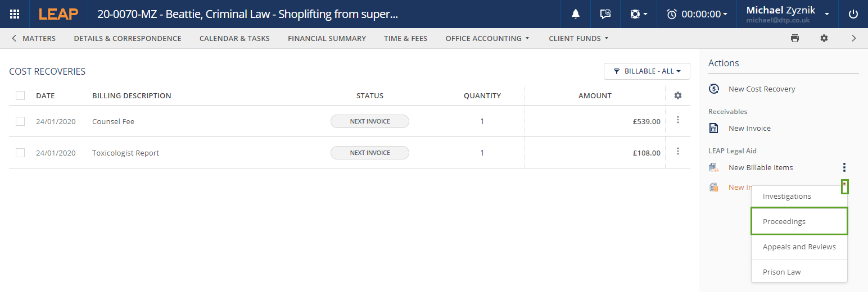Open more options for Counsel Fee row
Screen dimensions: 868x292
pos(677,120)
